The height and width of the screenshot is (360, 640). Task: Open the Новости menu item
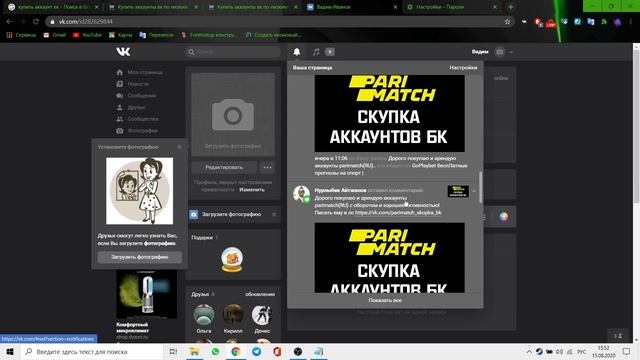pyautogui.click(x=138, y=84)
